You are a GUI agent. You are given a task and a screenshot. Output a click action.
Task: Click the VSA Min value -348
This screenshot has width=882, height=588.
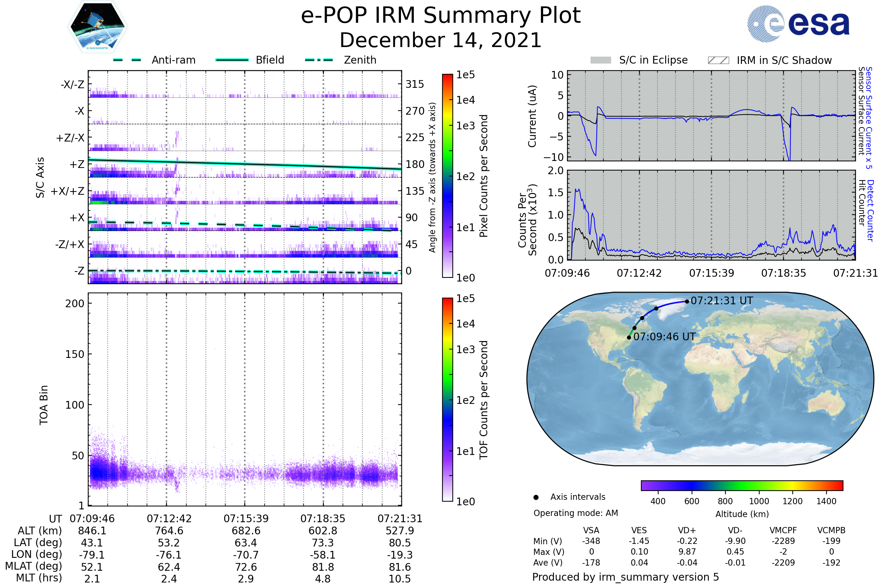coord(591,541)
